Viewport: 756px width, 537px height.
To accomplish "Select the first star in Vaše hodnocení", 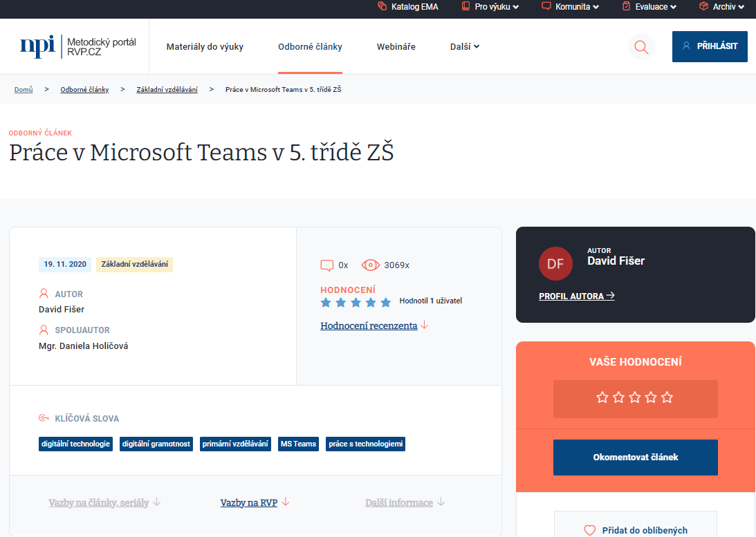I will coord(602,397).
